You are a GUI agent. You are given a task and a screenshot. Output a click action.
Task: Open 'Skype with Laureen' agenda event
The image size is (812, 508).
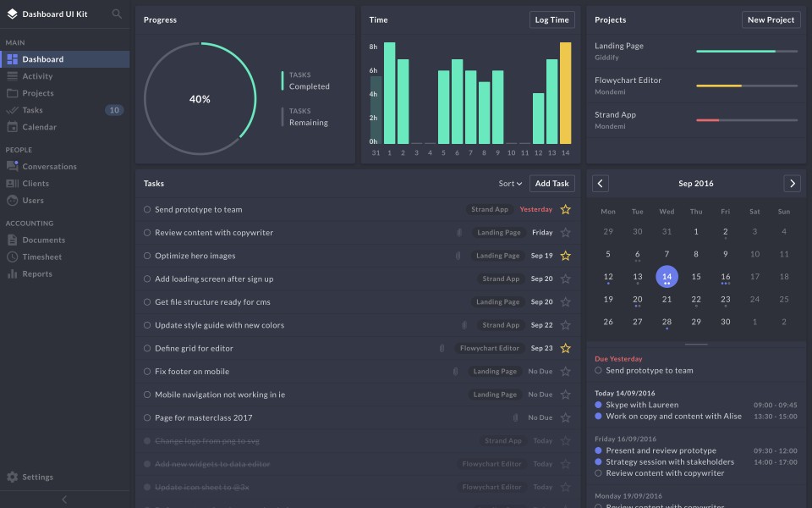696,405
